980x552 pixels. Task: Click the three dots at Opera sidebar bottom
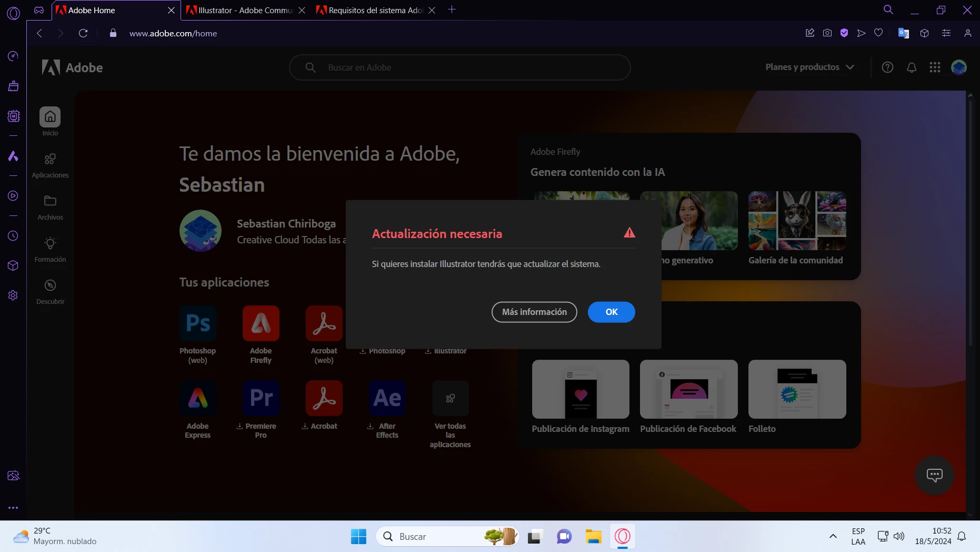[13, 508]
